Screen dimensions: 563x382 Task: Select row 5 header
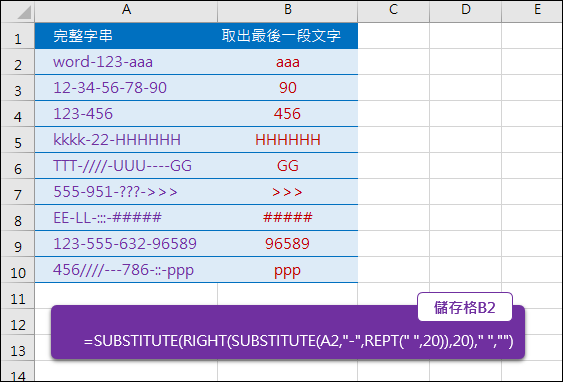point(18,140)
